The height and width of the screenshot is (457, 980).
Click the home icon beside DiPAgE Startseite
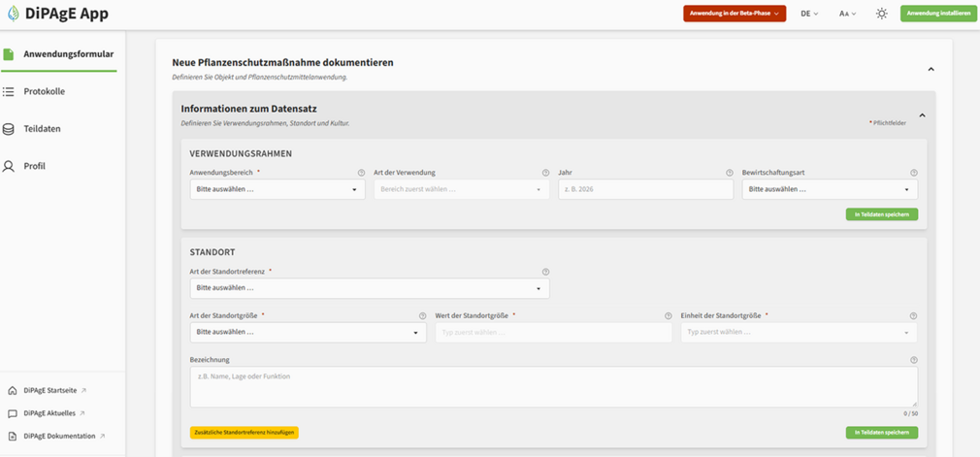coord(13,391)
